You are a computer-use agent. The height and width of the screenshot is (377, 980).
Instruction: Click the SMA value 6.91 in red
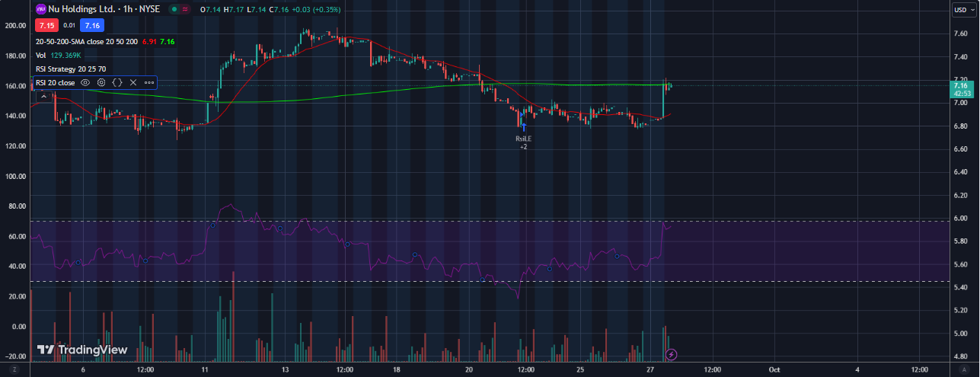(x=148, y=41)
